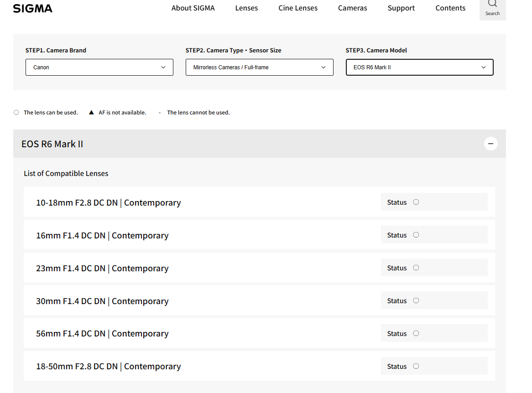The width and height of the screenshot is (532, 393).
Task: Click status circle for 18-50mm F2.8 lens
Action: (x=416, y=366)
